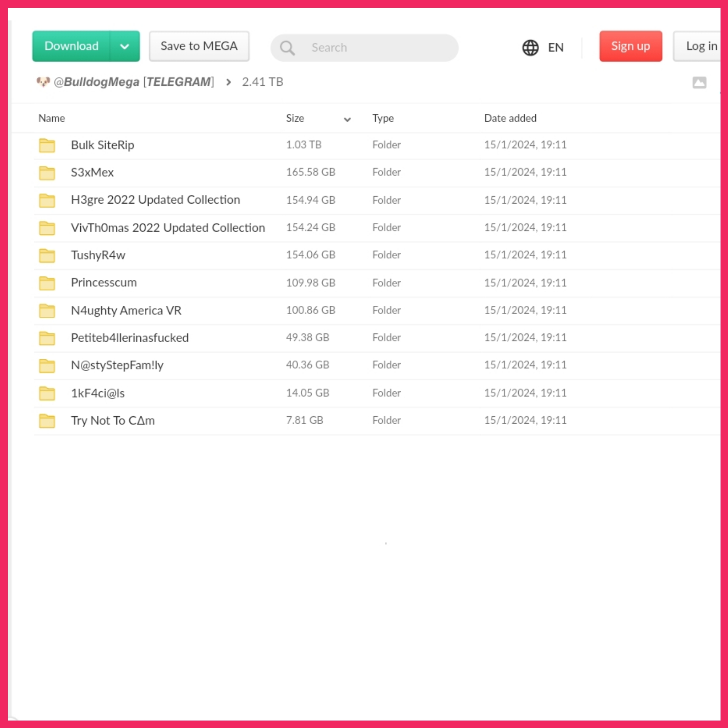Open the language globe icon
Screen dimensions: 728x728
[530, 48]
